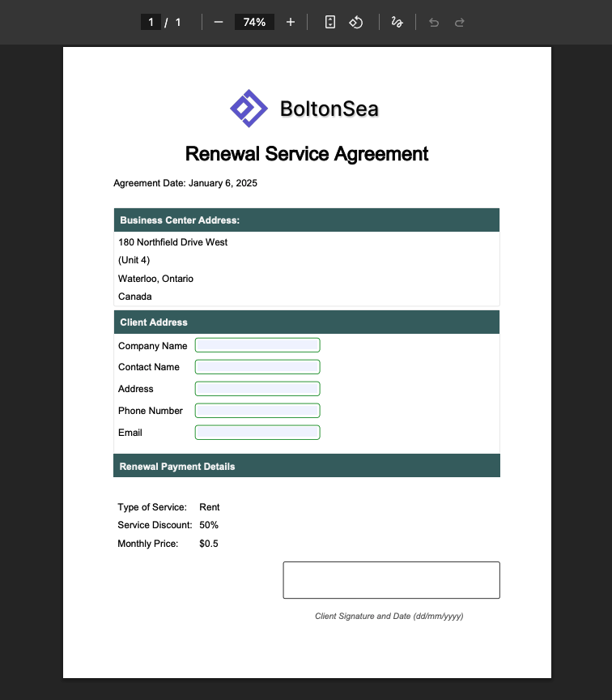Click the Email text field
The width and height of the screenshot is (612, 700).
point(257,433)
